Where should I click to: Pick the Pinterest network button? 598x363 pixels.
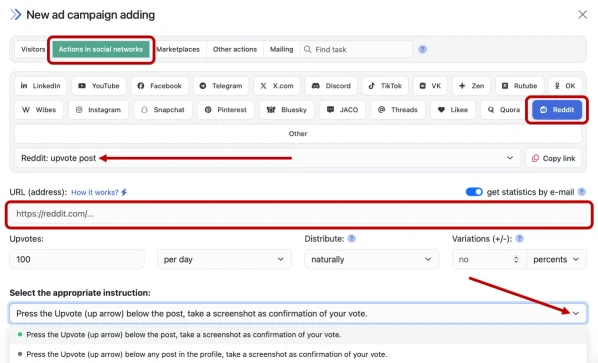pyautogui.click(x=226, y=110)
